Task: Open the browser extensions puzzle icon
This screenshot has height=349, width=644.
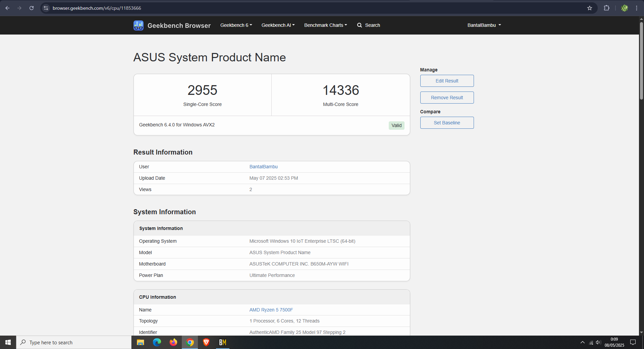Action: tap(606, 8)
